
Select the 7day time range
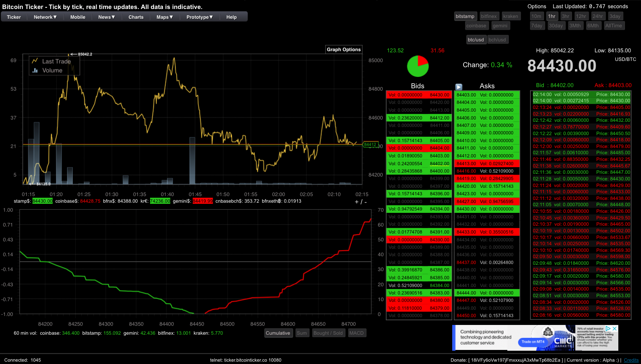tap(537, 26)
